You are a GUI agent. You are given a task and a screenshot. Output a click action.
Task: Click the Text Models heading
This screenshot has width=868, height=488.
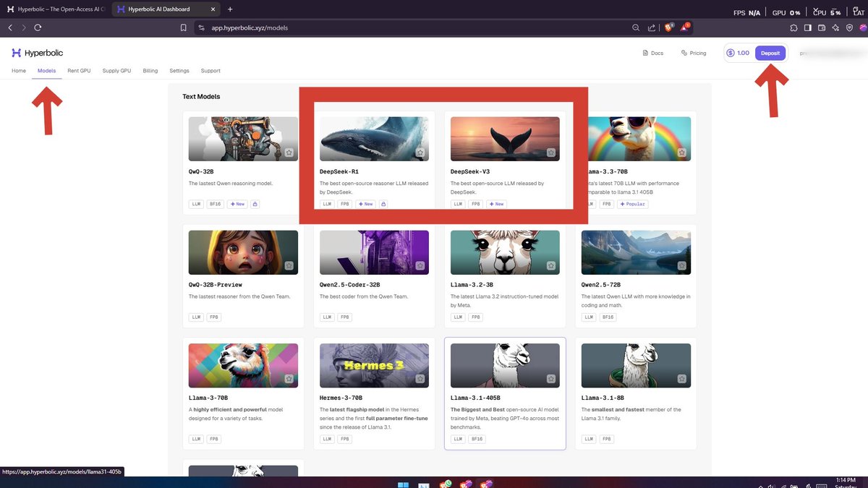(201, 96)
